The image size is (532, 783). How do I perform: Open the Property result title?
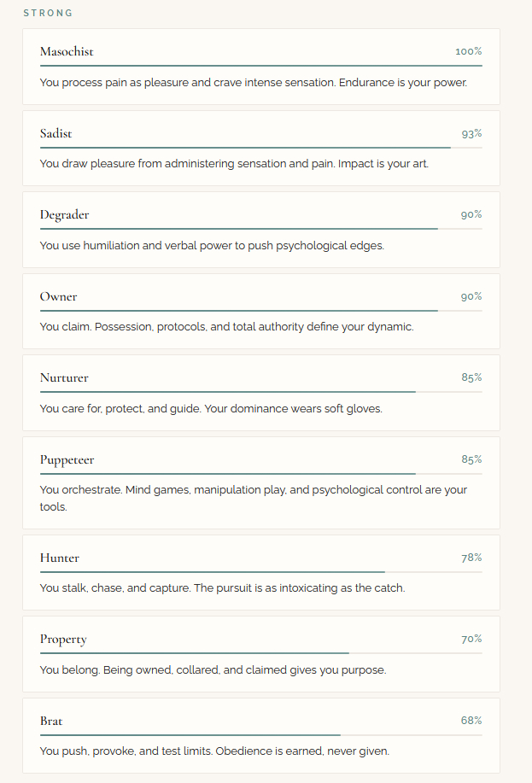coord(63,640)
